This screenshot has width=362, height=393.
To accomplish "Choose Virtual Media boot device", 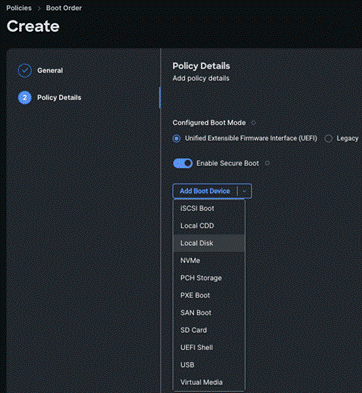I will 209,382.
